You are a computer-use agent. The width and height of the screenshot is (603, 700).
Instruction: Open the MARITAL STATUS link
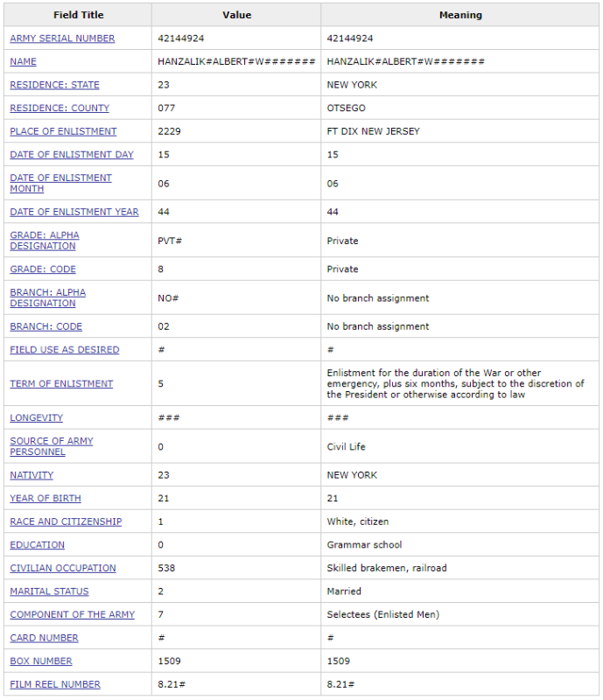[x=49, y=591]
